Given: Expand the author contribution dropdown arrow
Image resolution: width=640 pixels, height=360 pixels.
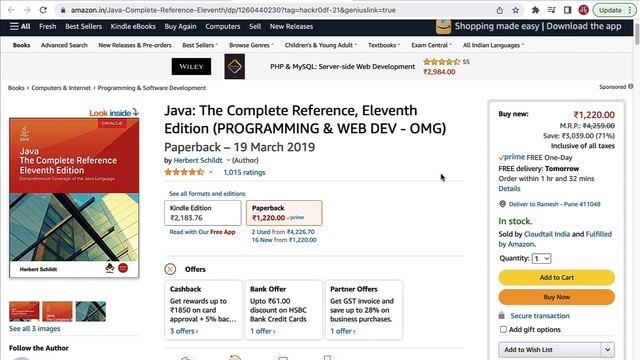Looking at the screenshot, I should coord(229,160).
